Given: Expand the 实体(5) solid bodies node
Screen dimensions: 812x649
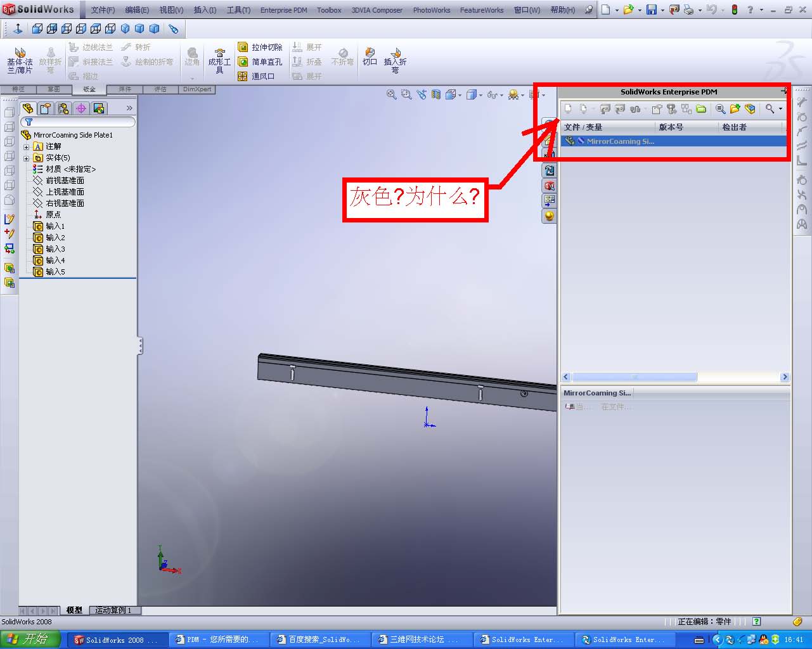Looking at the screenshot, I should point(27,158).
